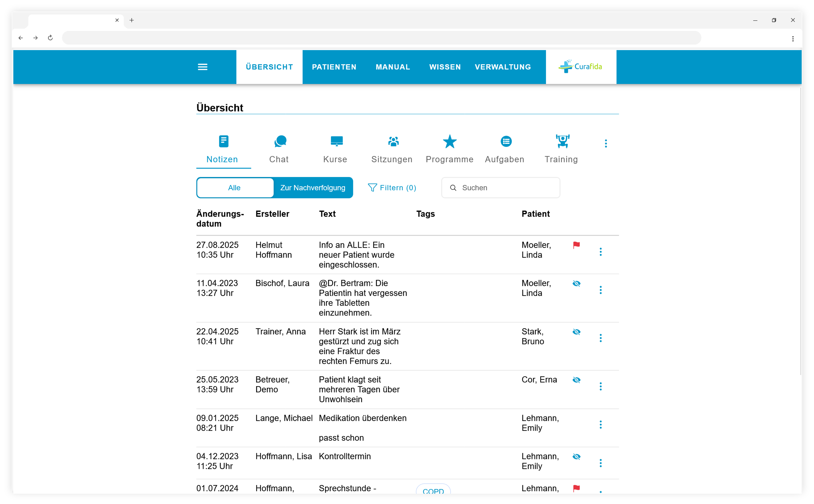Switch to the Programme tab
This screenshot has height=504, width=814.
click(449, 149)
